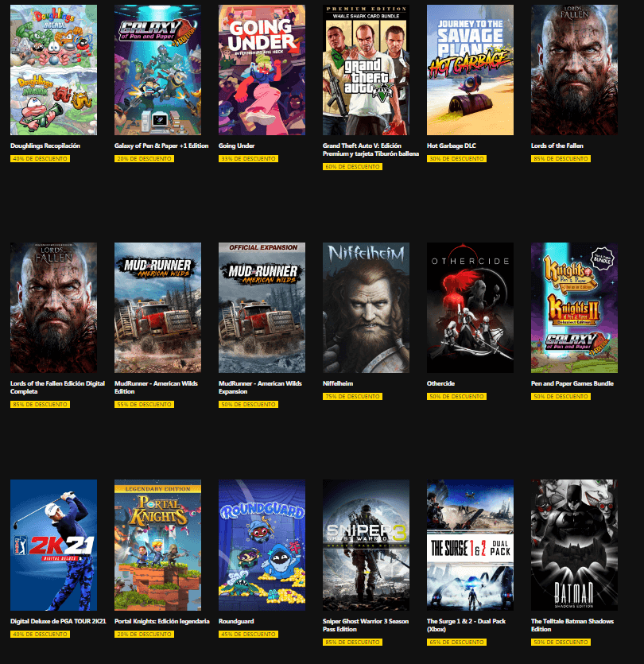Select the PGA TOUR 2K21 cover image
Screen dimensions: 644x664
pos(53,545)
